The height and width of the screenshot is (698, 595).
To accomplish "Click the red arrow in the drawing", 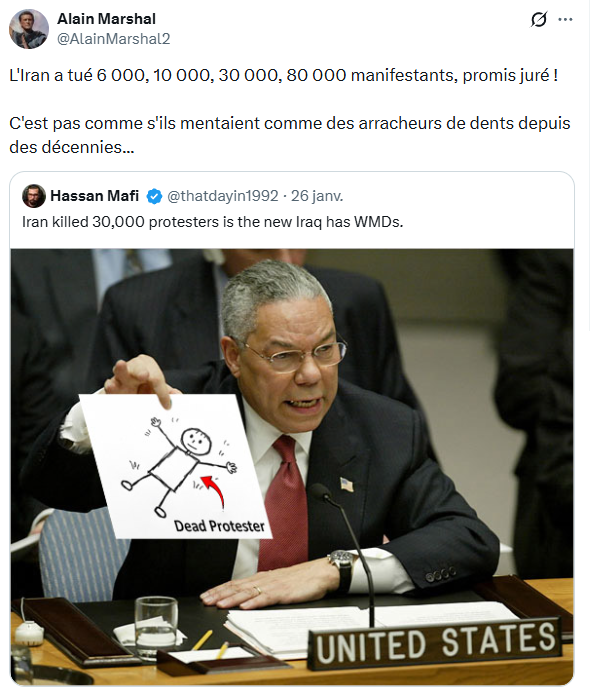I will (213, 491).
